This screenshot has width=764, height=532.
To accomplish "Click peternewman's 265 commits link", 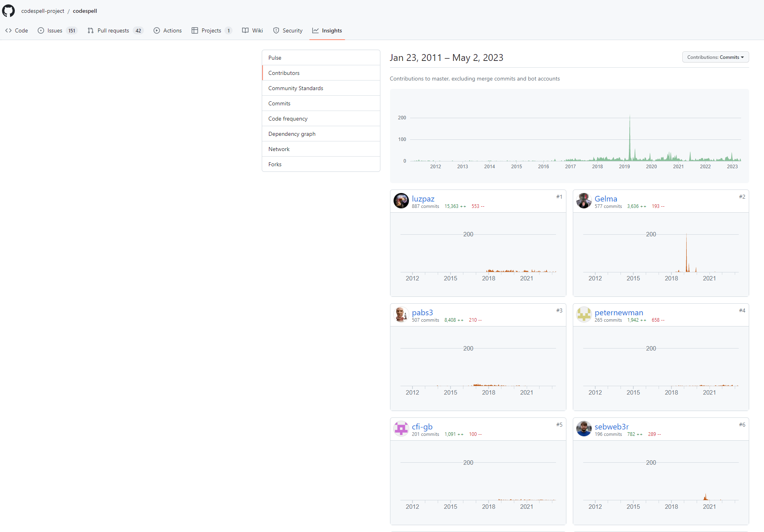I will 608,320.
